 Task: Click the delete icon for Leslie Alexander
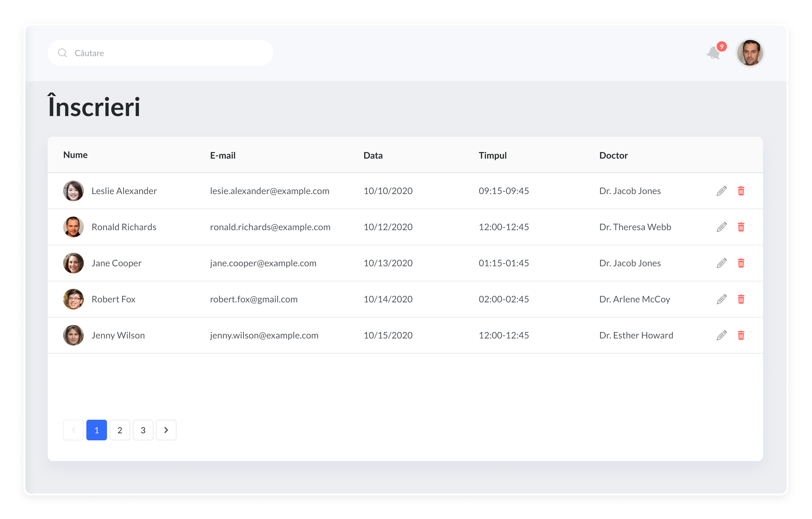click(x=741, y=191)
